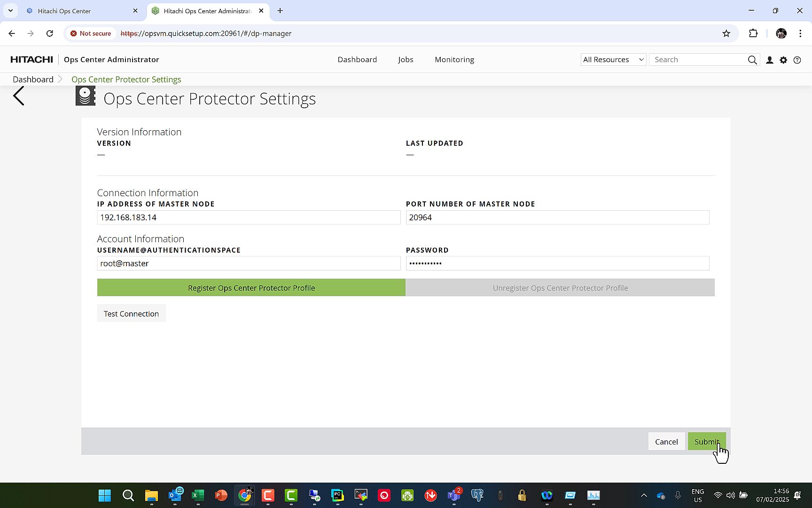
Task: Open the tab search dropdown arrow
Action: (x=10, y=10)
